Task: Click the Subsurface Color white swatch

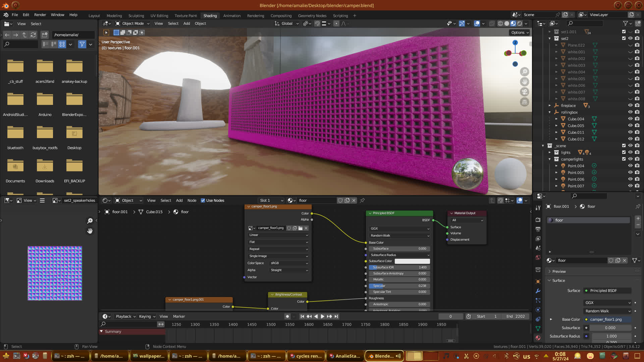Action: coord(412,261)
